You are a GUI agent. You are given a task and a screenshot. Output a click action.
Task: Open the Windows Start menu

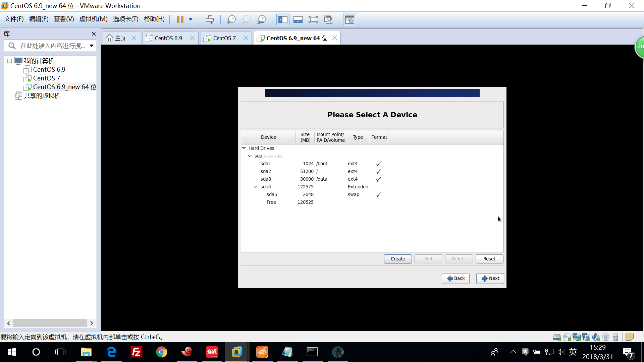pos(12,352)
